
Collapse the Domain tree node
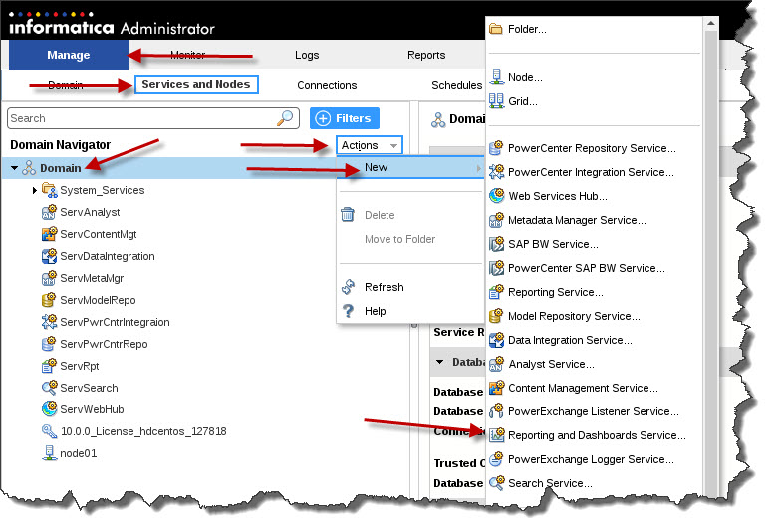pos(14,168)
